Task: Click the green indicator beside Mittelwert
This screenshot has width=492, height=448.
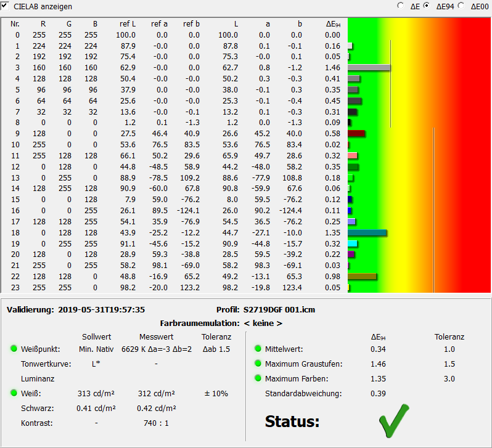Action: 258,349
